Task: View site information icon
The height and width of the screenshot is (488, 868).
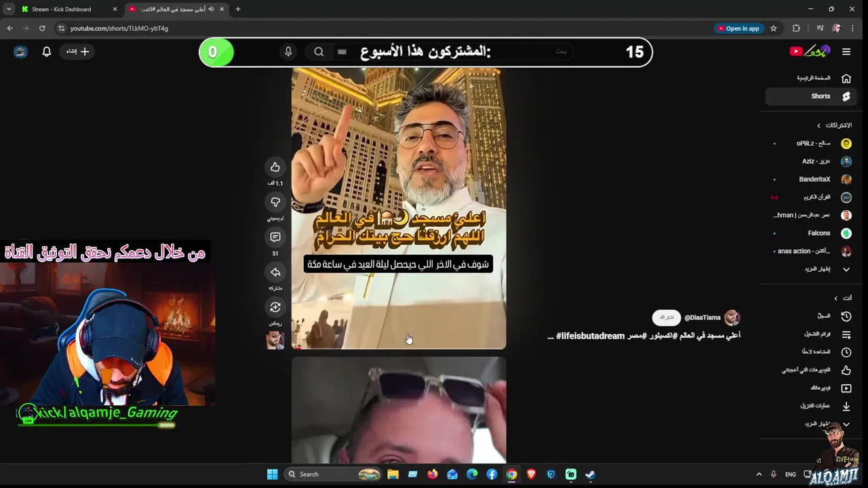Action: click(x=61, y=28)
